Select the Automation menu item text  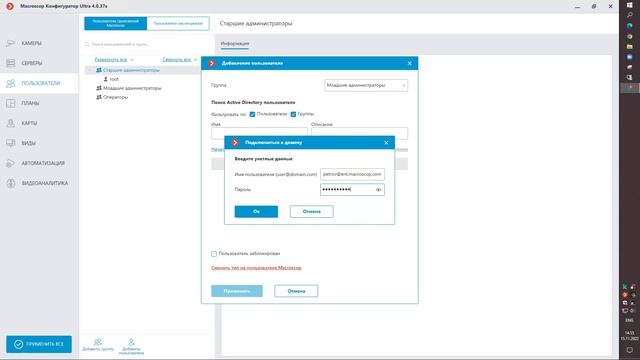43,163
